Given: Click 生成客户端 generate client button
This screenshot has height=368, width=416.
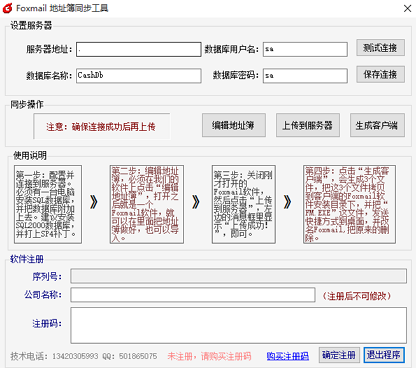Looking at the screenshot, I should (377, 125).
